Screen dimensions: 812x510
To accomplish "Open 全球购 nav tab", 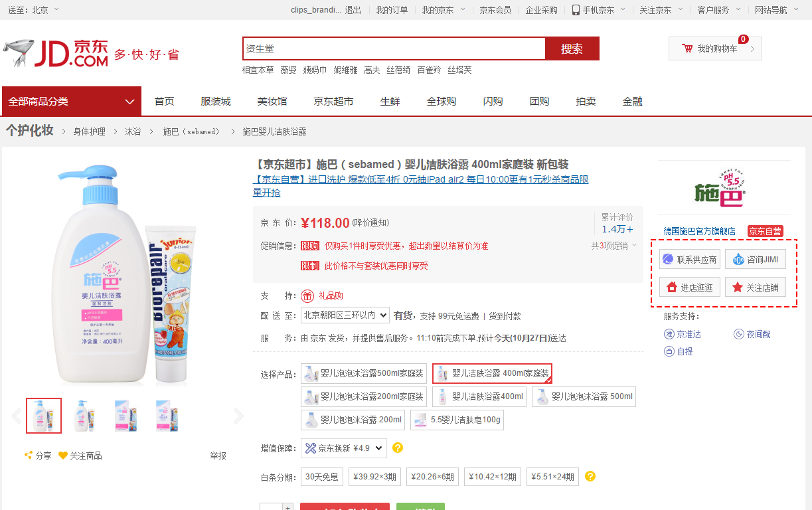I will (x=442, y=102).
